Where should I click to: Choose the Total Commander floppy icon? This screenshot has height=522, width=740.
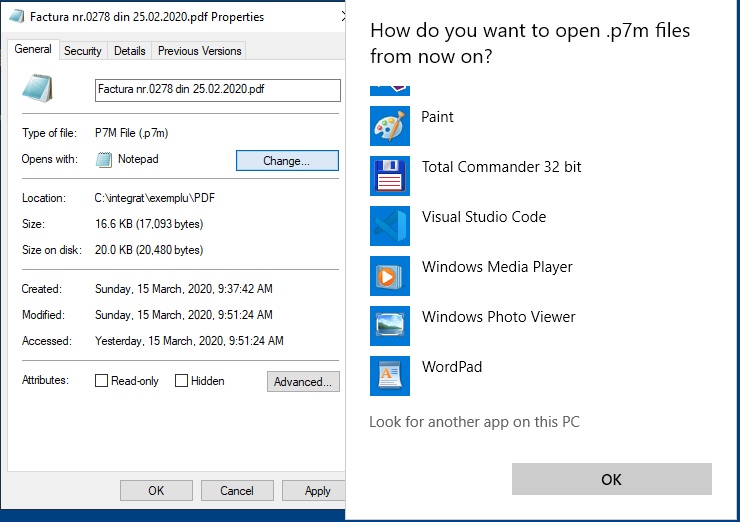click(390, 176)
